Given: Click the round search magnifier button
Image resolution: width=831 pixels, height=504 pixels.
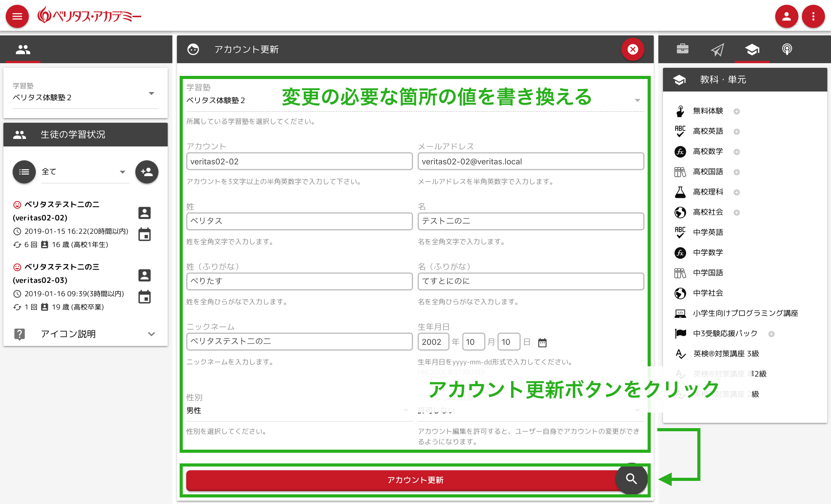Looking at the screenshot, I should [631, 479].
